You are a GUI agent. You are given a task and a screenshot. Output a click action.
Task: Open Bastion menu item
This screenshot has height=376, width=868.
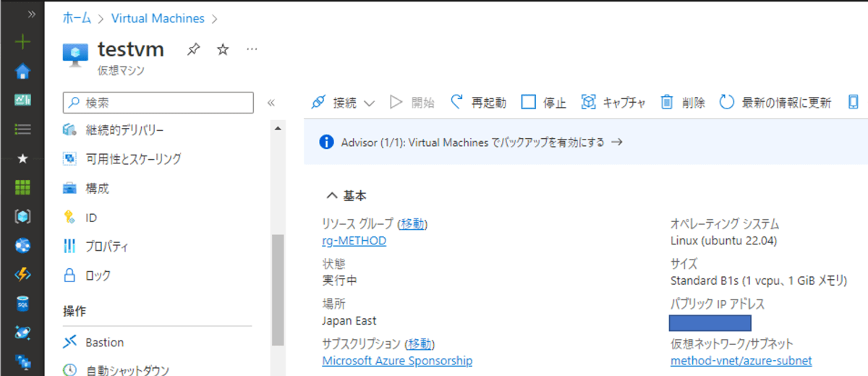pyautogui.click(x=104, y=342)
